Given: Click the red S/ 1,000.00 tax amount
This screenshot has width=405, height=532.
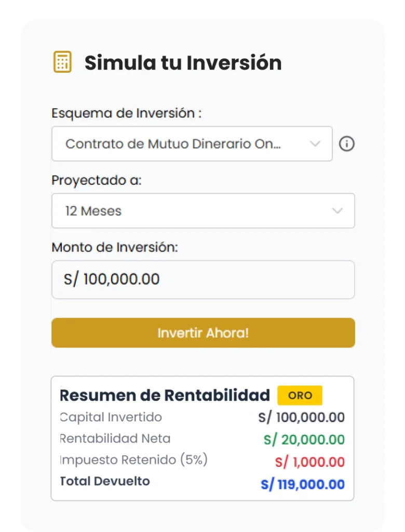Looking at the screenshot, I should pos(309,462).
